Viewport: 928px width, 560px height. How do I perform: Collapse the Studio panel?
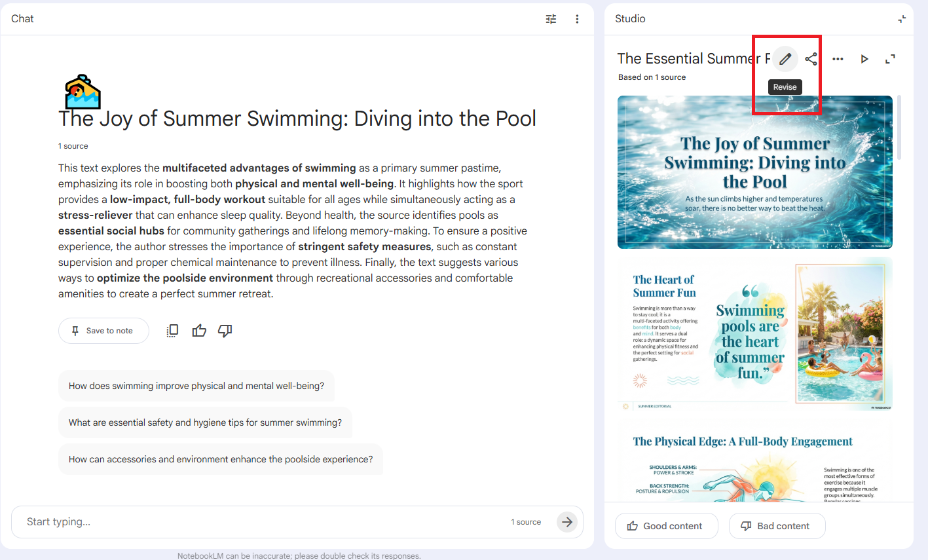[x=902, y=19]
